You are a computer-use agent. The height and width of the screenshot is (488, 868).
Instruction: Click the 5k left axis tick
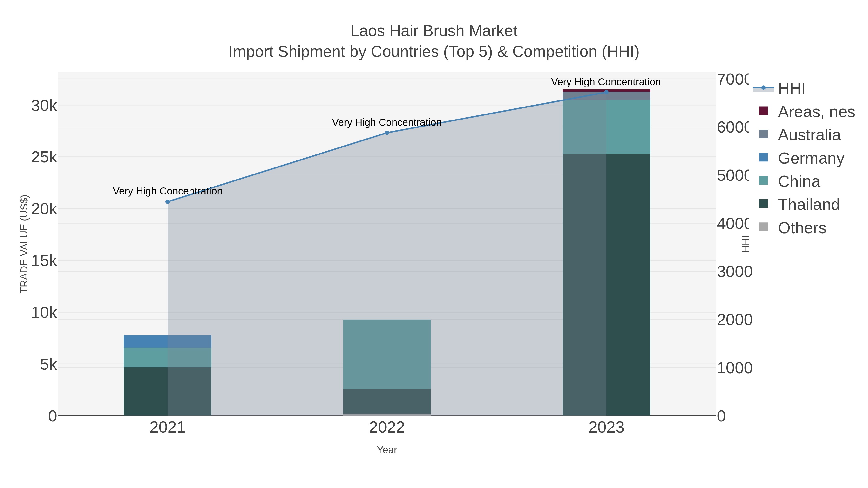pos(48,364)
